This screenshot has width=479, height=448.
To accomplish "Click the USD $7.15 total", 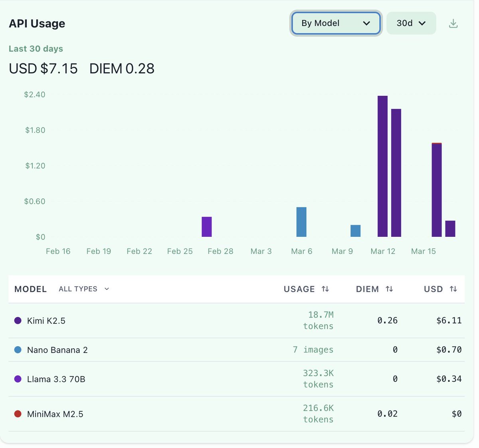I will pyautogui.click(x=43, y=69).
